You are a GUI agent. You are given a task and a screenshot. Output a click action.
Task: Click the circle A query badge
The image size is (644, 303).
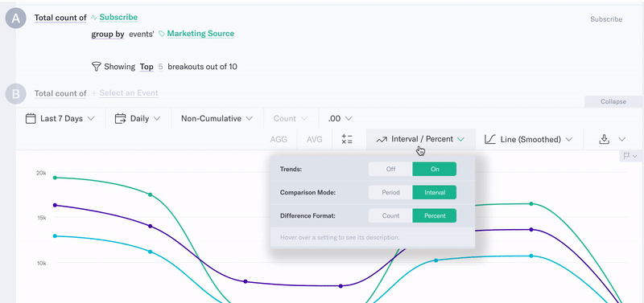[x=16, y=18]
